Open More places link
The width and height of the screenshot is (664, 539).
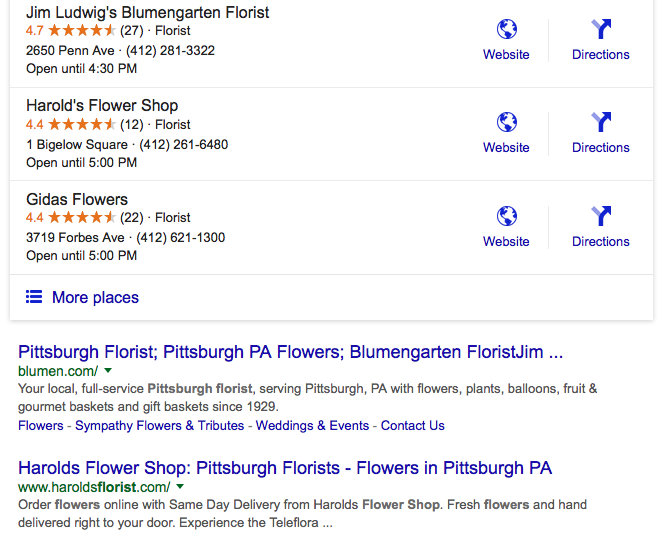point(95,297)
